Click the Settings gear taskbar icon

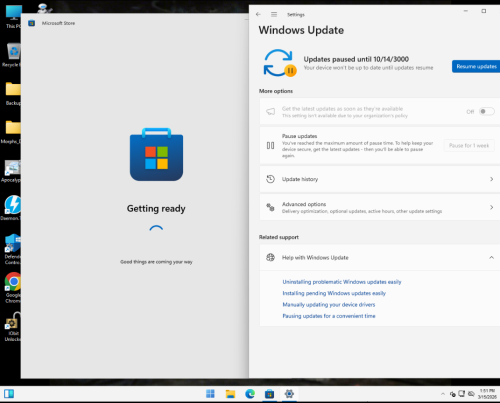(289, 394)
